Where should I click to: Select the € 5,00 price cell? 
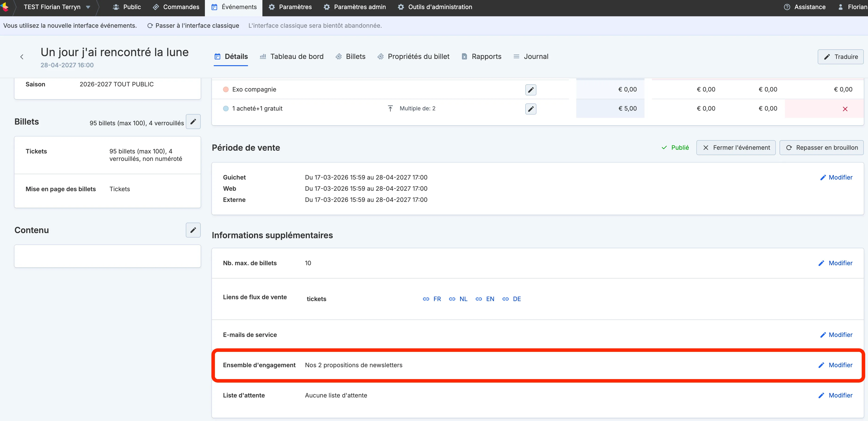pos(610,109)
